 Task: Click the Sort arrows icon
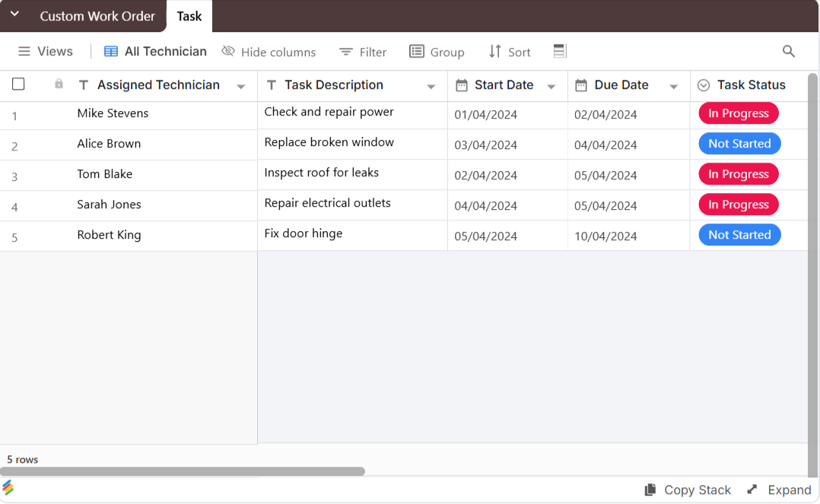point(494,51)
